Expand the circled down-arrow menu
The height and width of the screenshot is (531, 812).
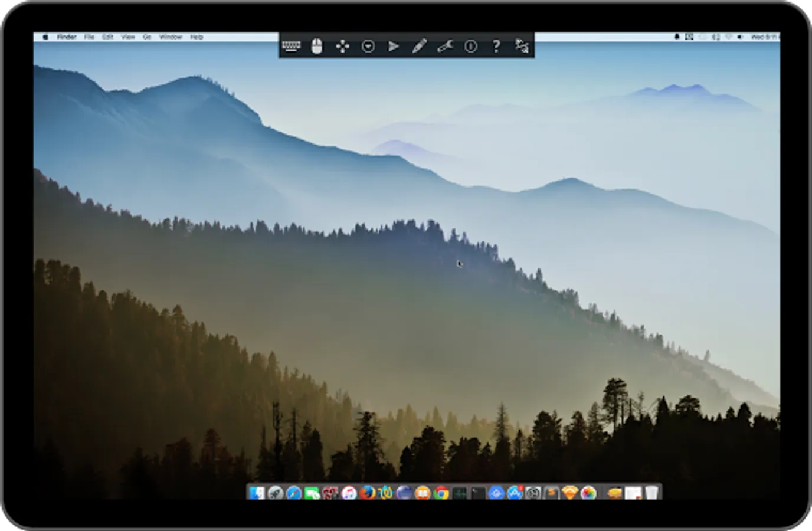[368, 46]
